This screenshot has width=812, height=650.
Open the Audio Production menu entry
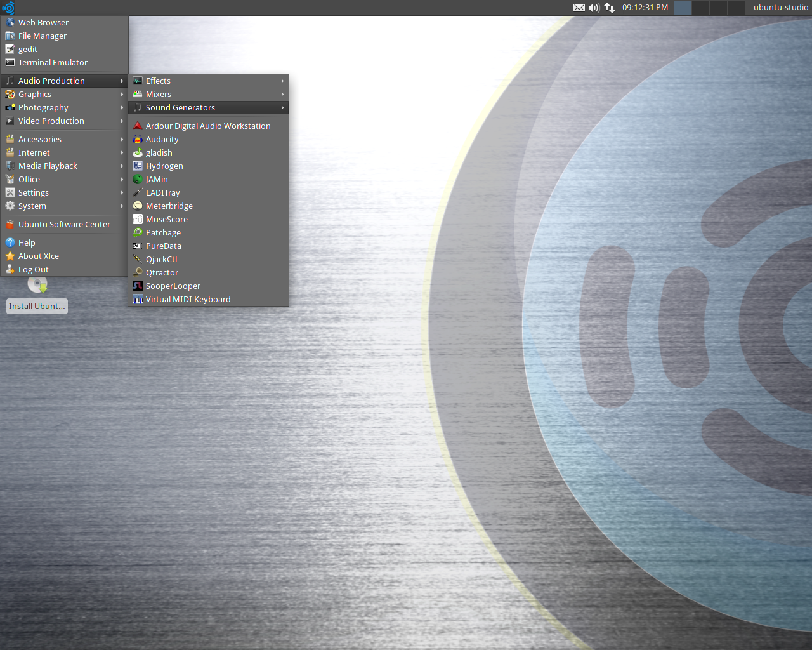tap(65, 81)
